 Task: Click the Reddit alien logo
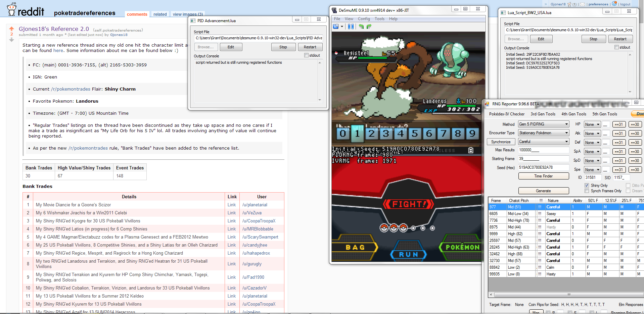coord(12,9)
